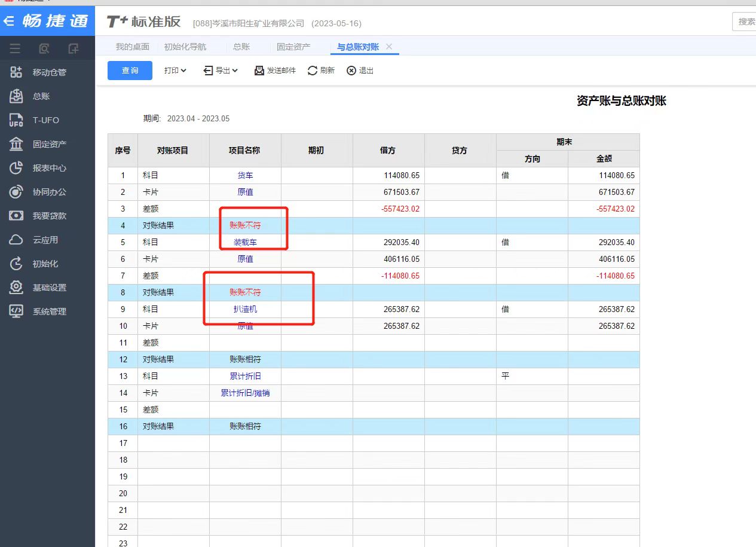
Task: Open 系统管理 in the sidebar
Action: pos(49,311)
